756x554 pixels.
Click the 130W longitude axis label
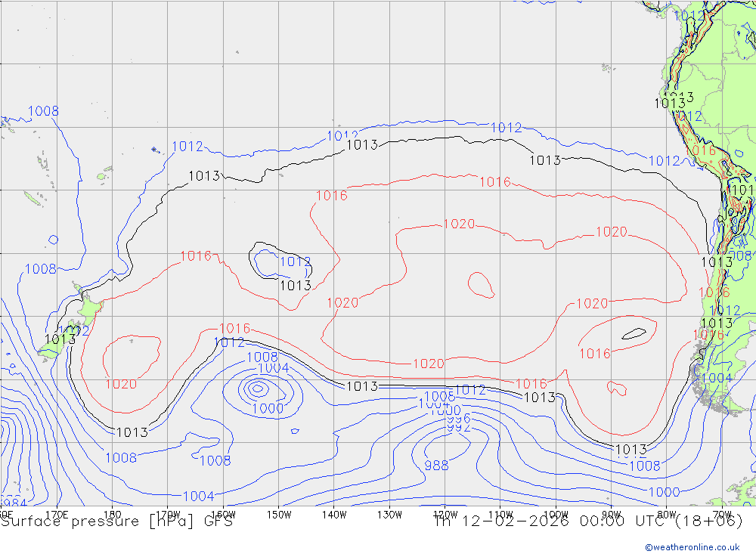point(389,515)
